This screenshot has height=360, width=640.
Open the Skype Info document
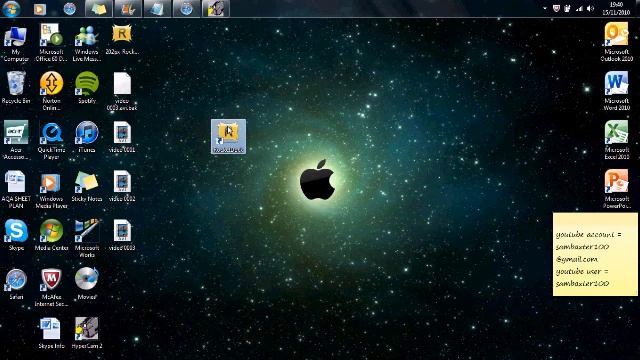[51, 333]
